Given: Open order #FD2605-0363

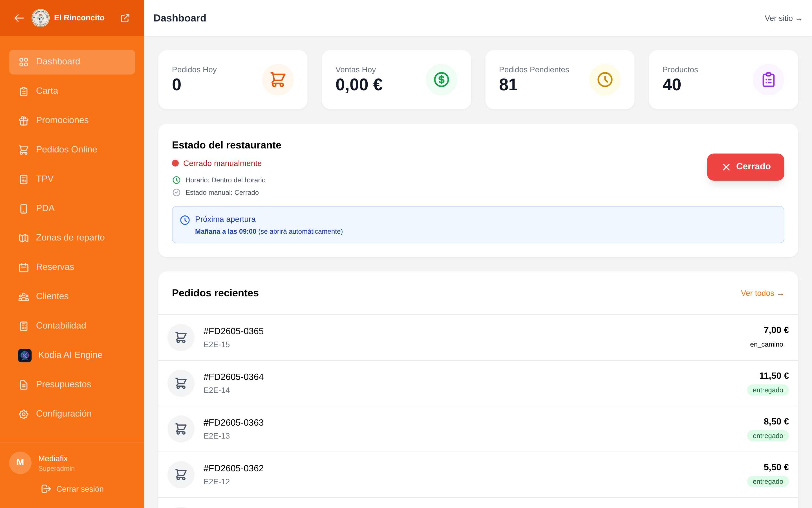Looking at the screenshot, I should point(478,429).
